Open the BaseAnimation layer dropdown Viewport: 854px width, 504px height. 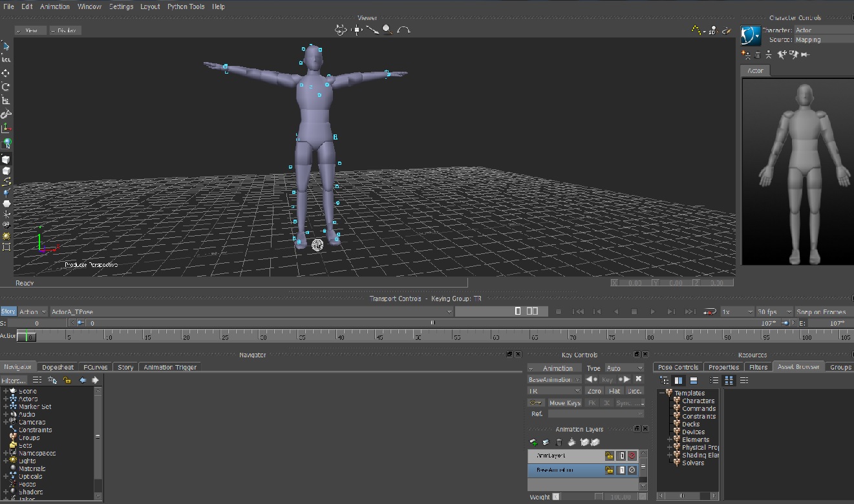[x=577, y=379]
